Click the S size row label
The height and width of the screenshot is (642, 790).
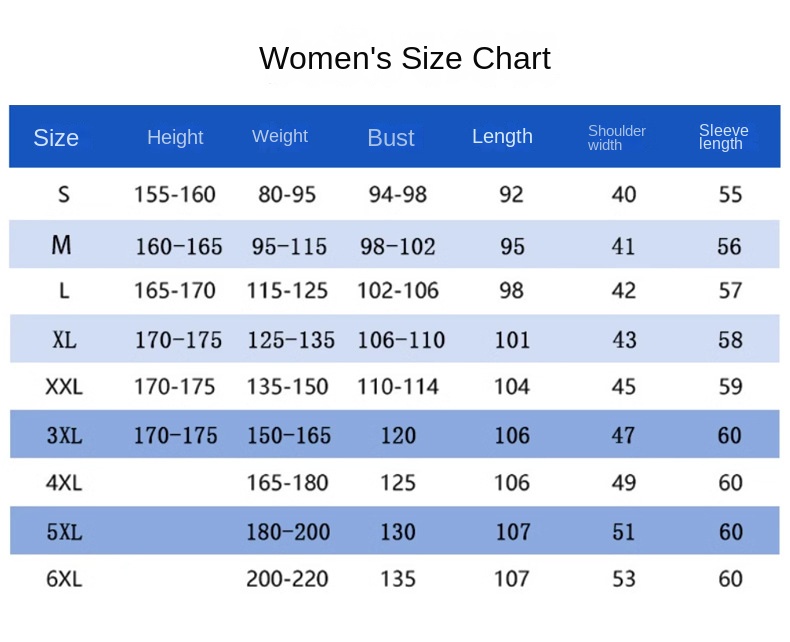coord(64,194)
